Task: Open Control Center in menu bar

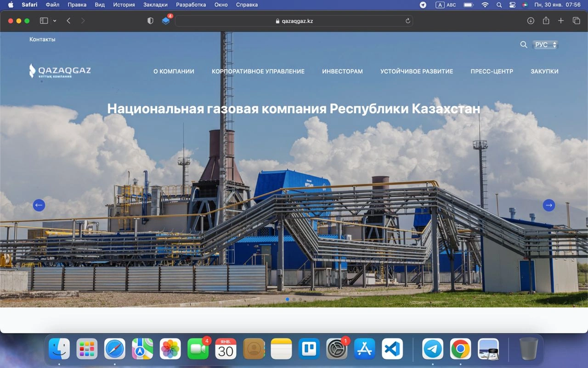Action: click(512, 5)
